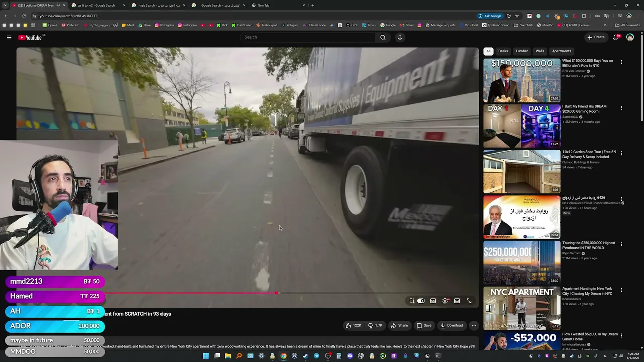This screenshot has height=362, width=644.
Task: Open video player settings gear
Action: 445,301
